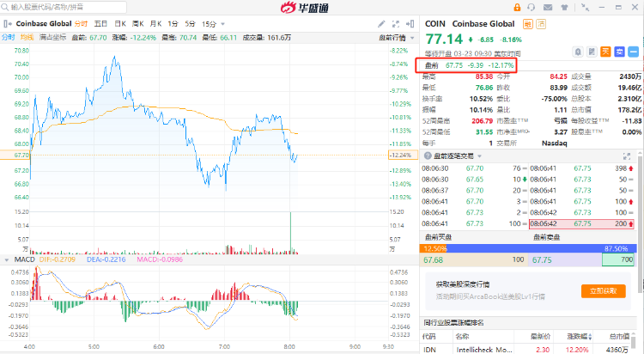Screen dimensions: 644x354
Task: Click the large volume spike bar near 8:00
Action: coord(291,231)
